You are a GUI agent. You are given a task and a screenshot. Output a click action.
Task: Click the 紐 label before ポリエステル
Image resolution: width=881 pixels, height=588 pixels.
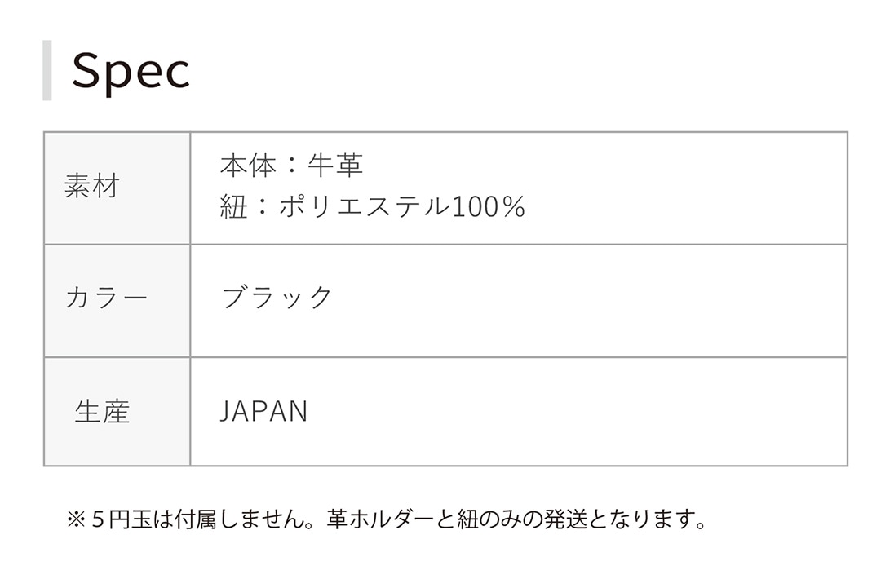click(x=233, y=207)
